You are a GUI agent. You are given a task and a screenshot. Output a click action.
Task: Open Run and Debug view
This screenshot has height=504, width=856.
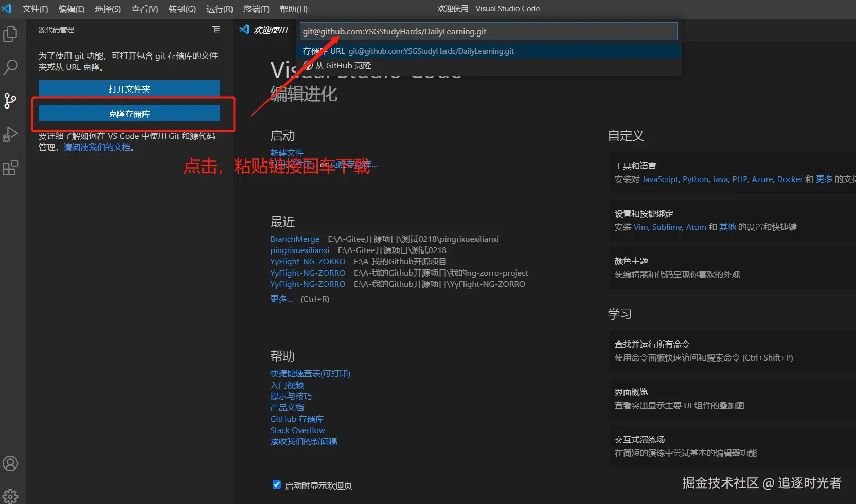10,134
